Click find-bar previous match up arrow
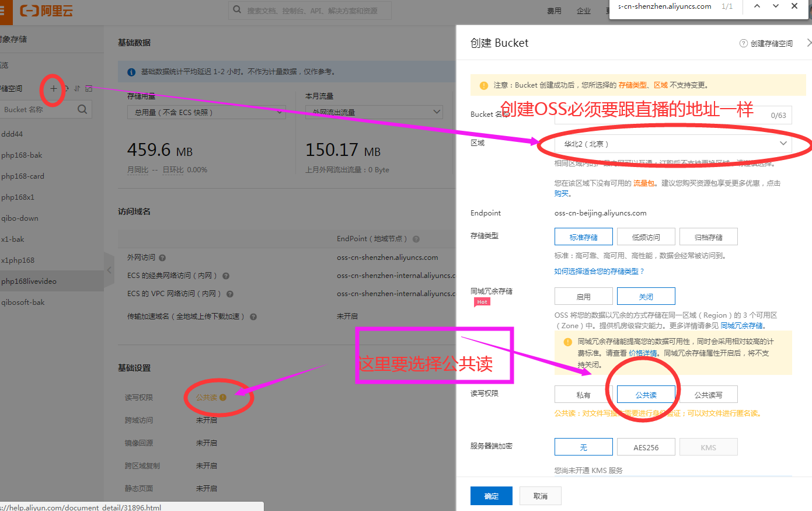 pos(757,6)
